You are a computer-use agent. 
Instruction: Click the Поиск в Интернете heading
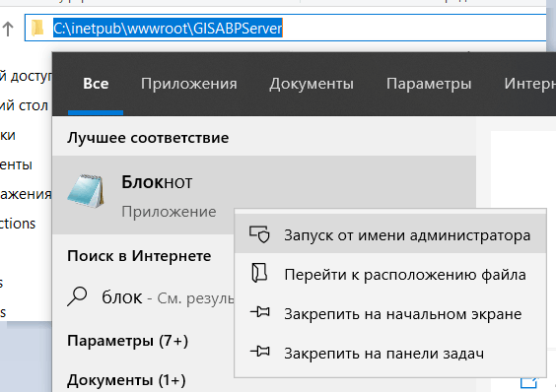pos(139,256)
